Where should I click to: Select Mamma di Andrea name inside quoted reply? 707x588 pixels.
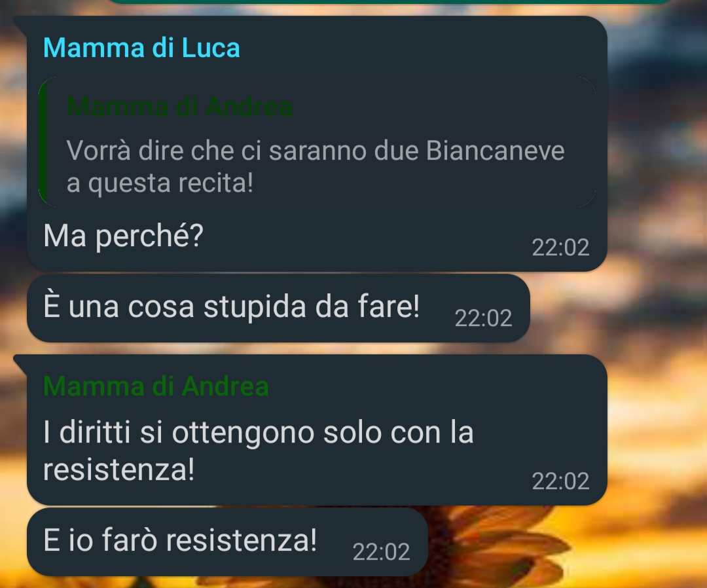(x=179, y=107)
